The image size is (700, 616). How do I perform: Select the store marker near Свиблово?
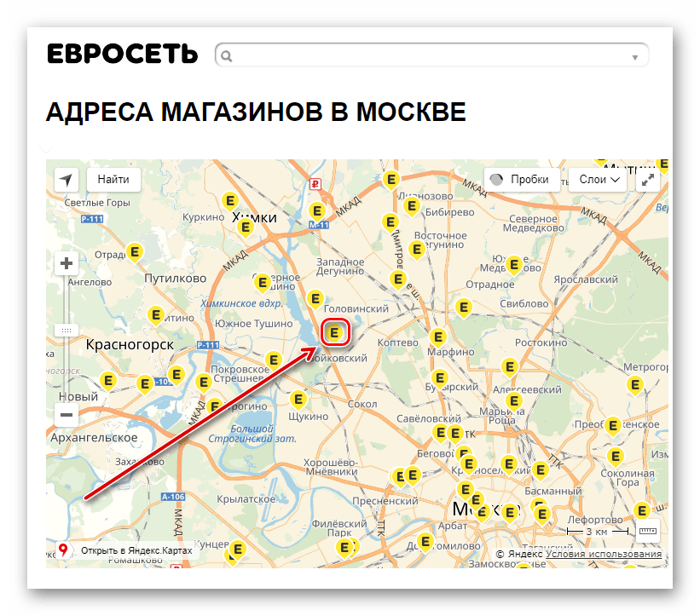pyautogui.click(x=463, y=308)
